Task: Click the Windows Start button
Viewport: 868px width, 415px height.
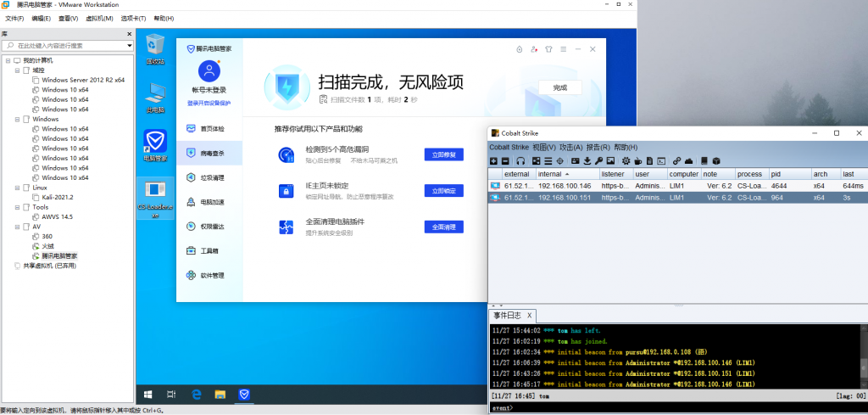Action: tap(147, 395)
